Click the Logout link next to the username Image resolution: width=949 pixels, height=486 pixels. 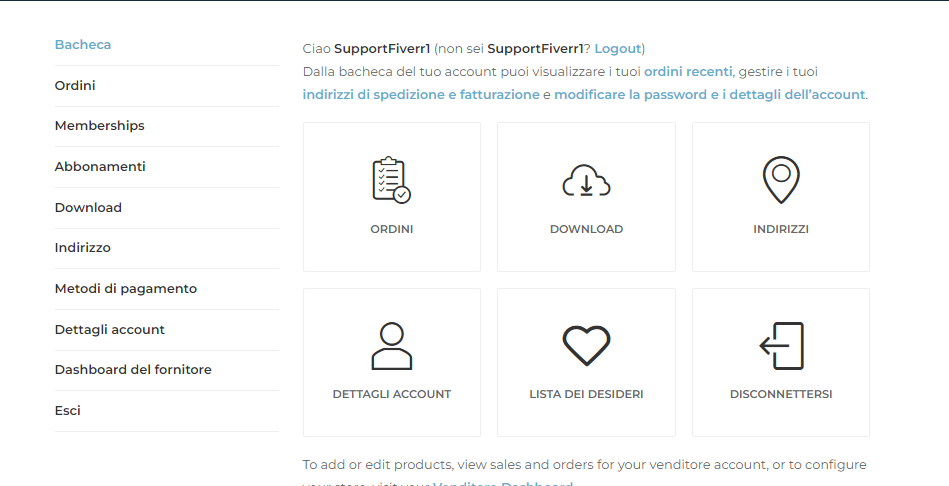617,48
